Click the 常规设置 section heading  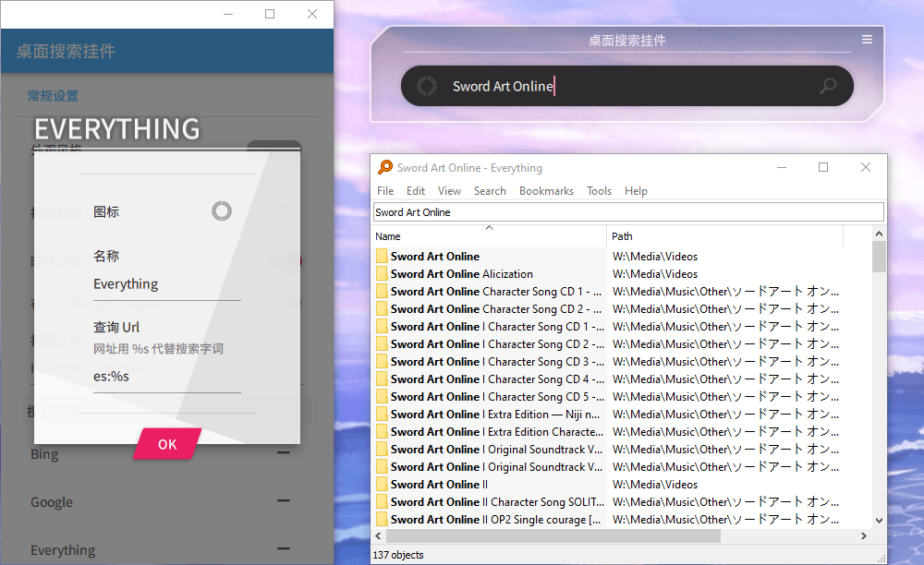(x=53, y=96)
